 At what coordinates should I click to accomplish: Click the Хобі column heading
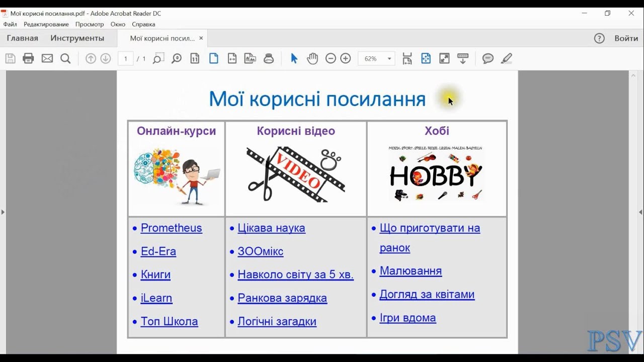[x=437, y=131]
